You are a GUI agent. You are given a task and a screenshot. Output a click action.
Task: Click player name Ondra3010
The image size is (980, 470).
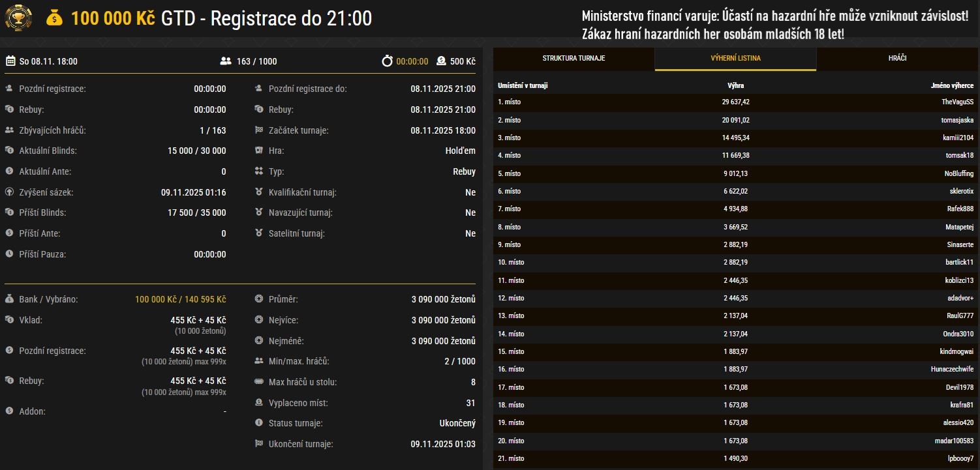[x=958, y=334]
